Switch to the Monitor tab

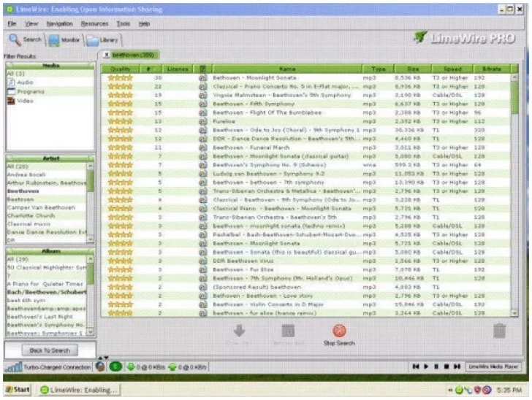click(x=64, y=40)
